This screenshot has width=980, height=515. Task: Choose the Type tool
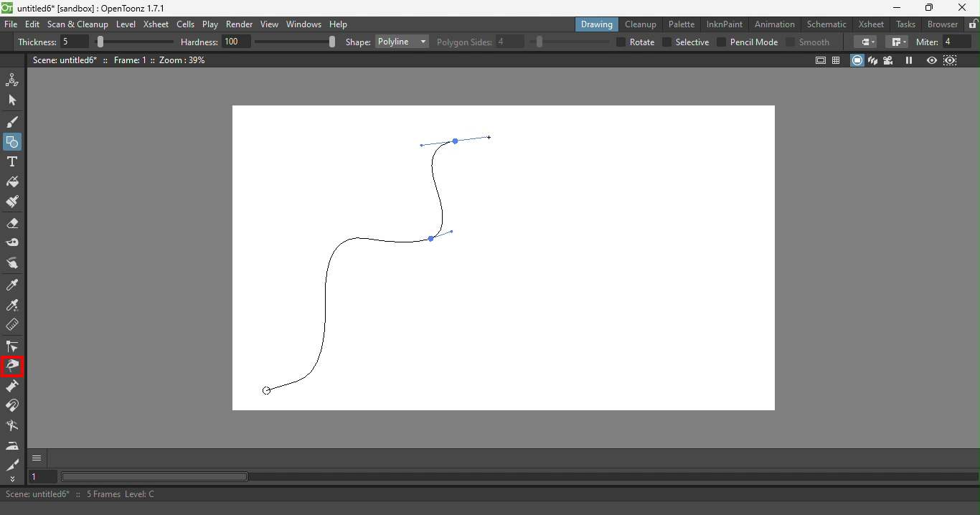(12, 162)
